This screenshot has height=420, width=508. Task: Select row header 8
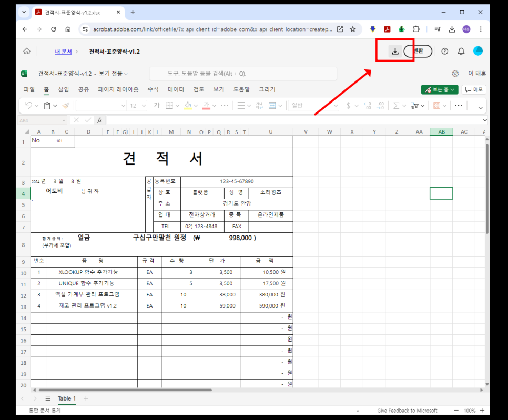click(x=23, y=245)
